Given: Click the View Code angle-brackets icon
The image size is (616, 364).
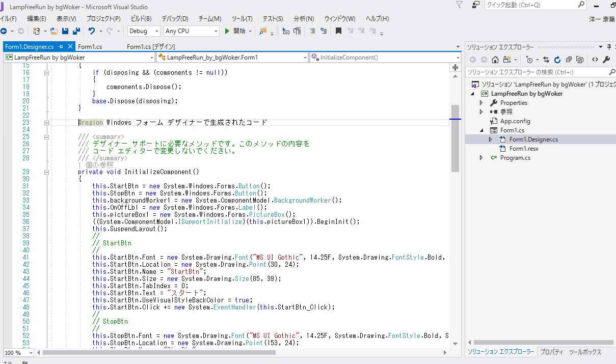Looking at the screenshot, I should click(595, 60).
